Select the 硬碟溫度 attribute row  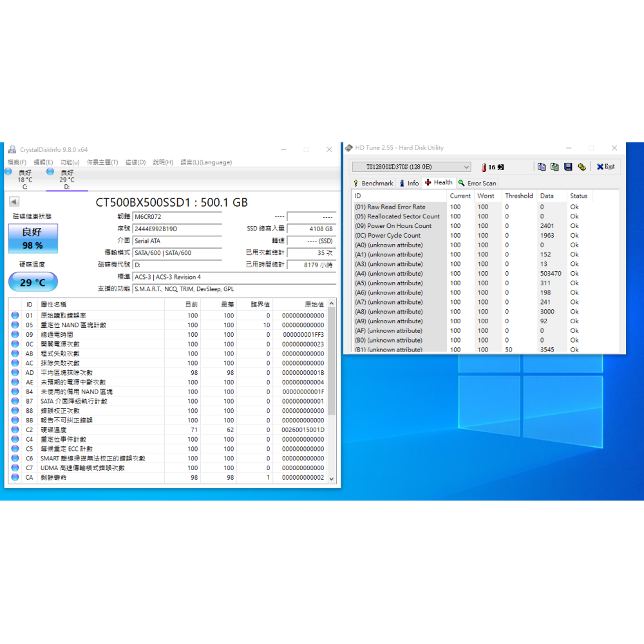tap(167, 430)
